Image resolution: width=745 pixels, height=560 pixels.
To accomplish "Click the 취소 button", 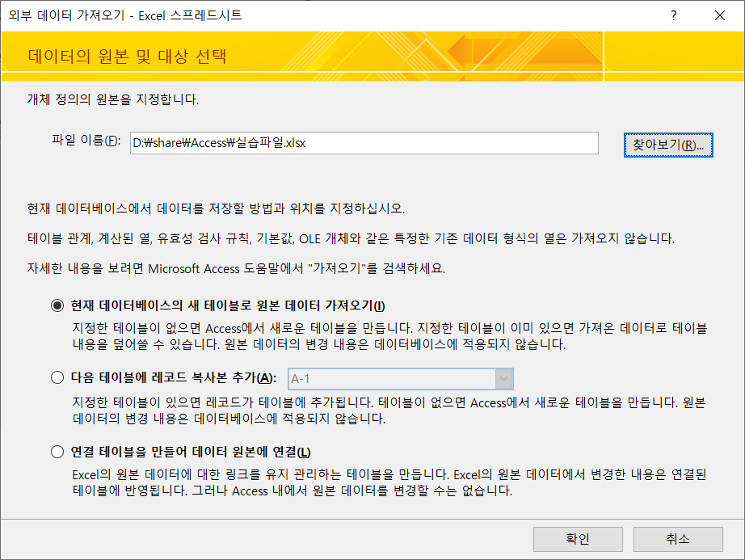I will [x=678, y=539].
